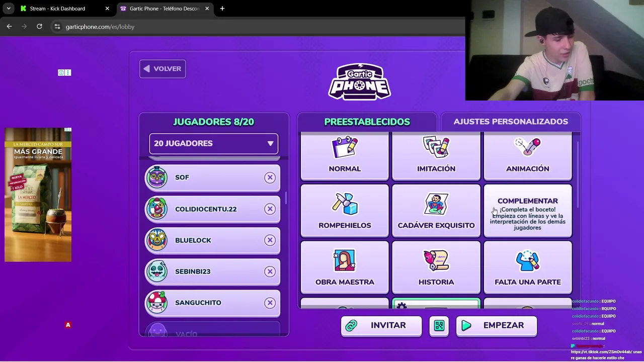Open the tab search dropdown
This screenshot has height=362, width=644.
click(x=9, y=9)
